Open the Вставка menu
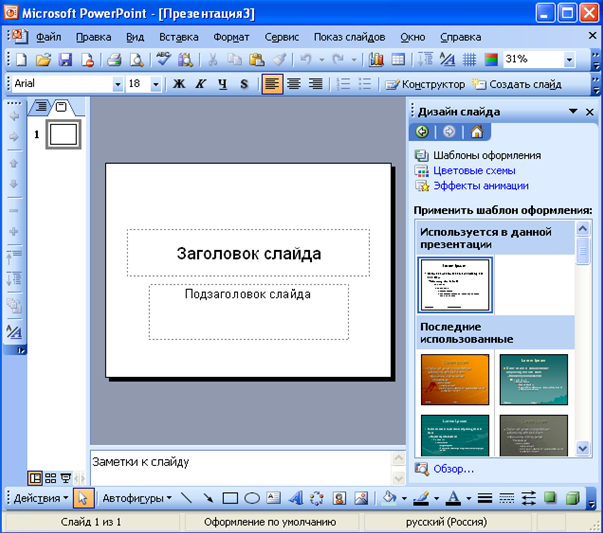Screen dimensions: 603x533 [x=179, y=37]
